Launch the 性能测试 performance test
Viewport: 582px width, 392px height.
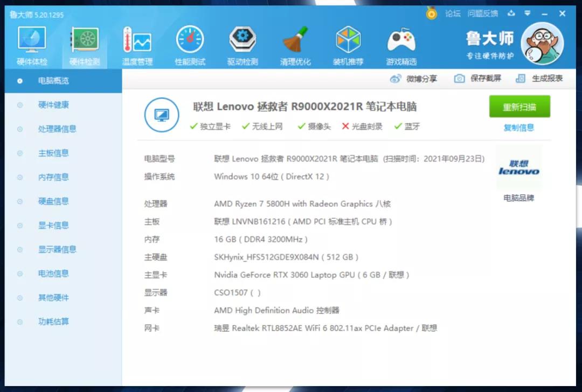[189, 40]
